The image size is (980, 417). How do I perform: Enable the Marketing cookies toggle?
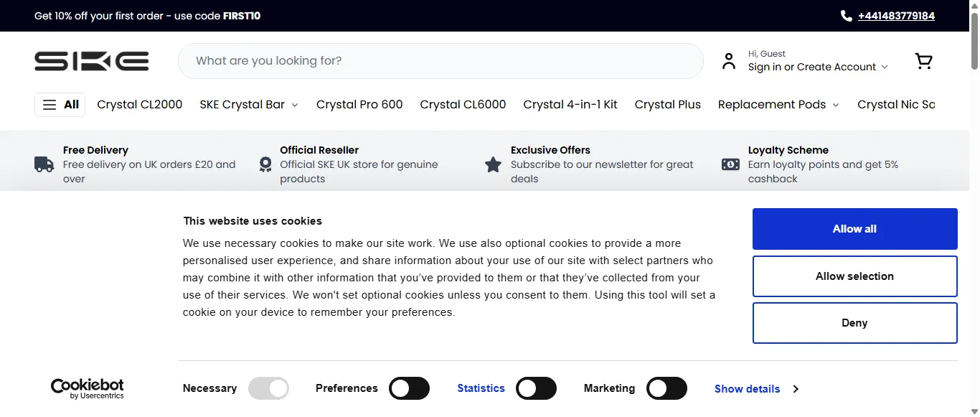[666, 388]
